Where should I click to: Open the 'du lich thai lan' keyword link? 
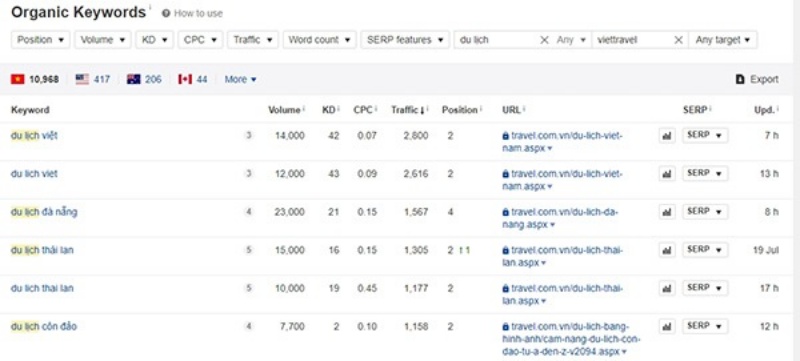42,288
